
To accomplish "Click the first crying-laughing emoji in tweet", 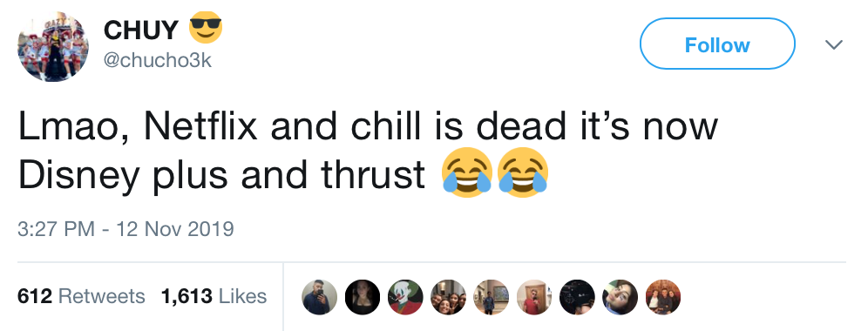I will pyautogui.click(x=467, y=172).
